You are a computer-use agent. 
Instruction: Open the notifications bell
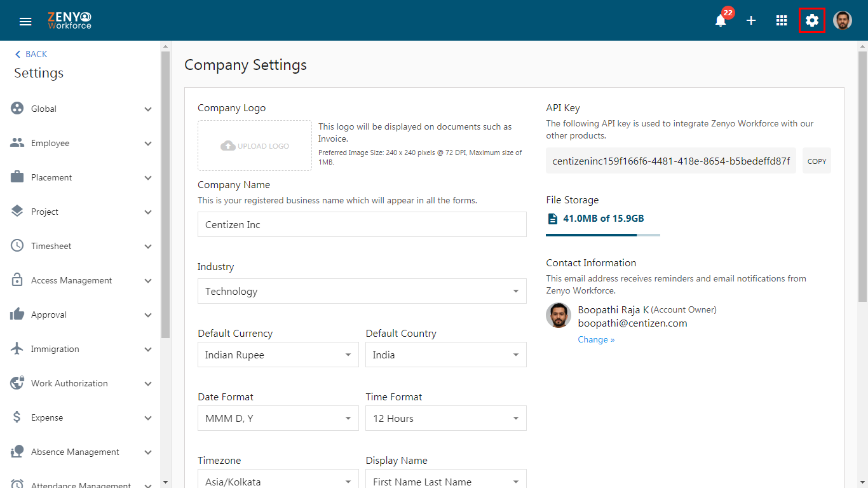pyautogui.click(x=721, y=21)
